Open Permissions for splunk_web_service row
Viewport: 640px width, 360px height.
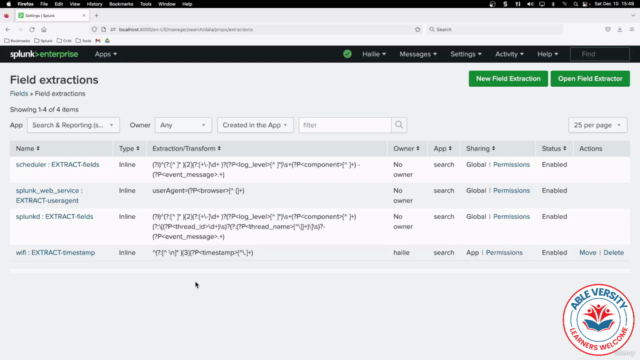click(511, 191)
